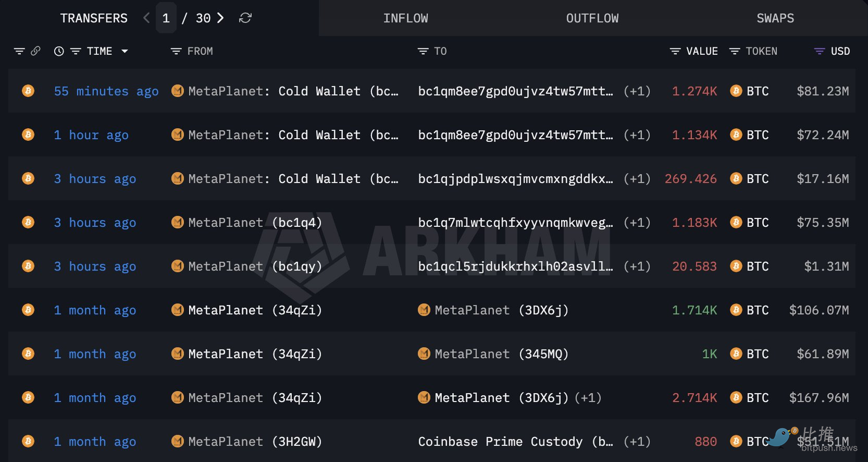Click the MetaPlanet logo beside (bc1q4)

pyautogui.click(x=178, y=222)
